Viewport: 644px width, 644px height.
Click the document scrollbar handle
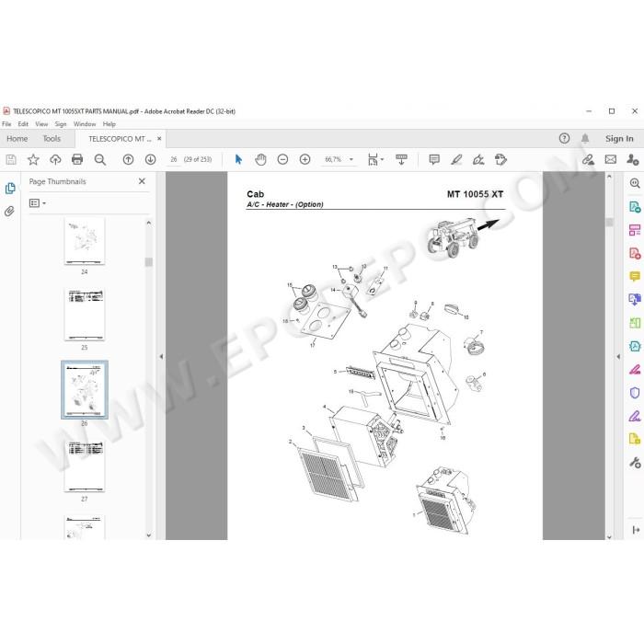(x=609, y=223)
